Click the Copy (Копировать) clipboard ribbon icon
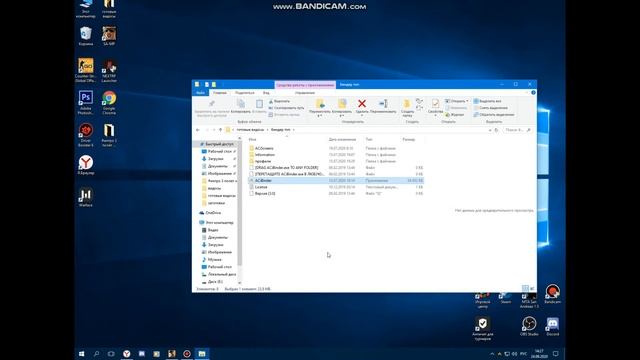Image resolution: width=640 pixels, height=360 pixels. pos(241,104)
